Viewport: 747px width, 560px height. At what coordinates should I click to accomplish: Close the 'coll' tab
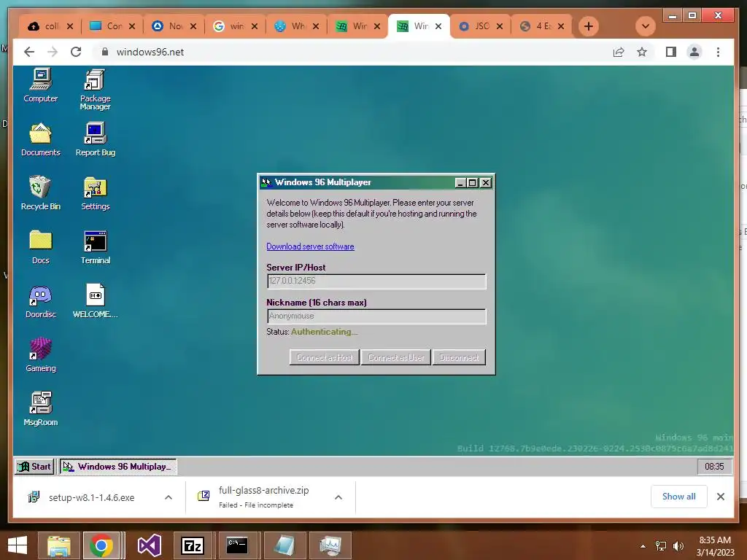(x=70, y=26)
